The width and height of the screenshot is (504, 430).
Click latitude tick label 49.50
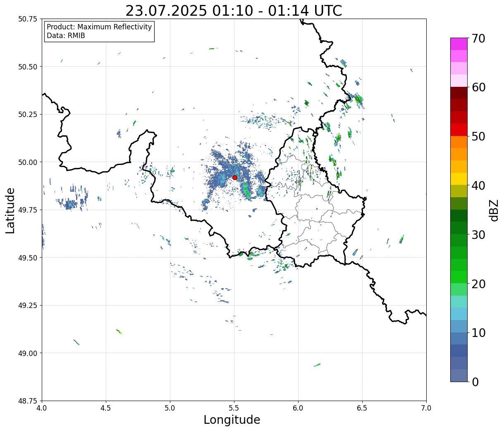pyautogui.click(x=28, y=258)
